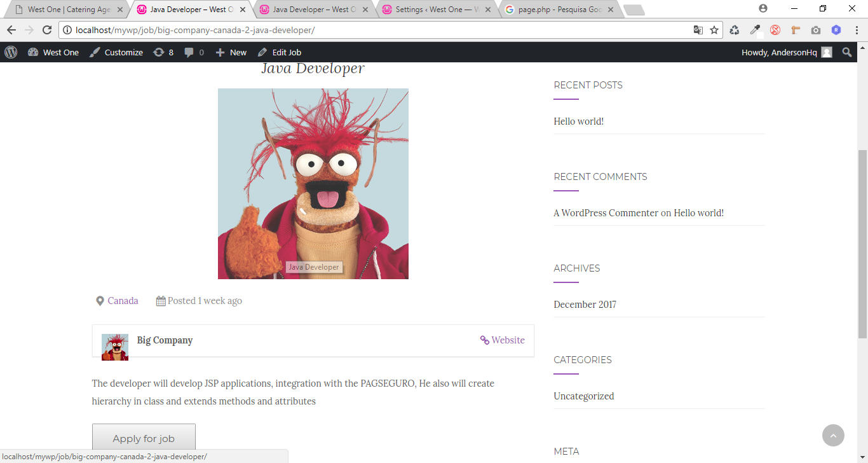This screenshot has height=463, width=868.
Task: Open Chrome's three-dot menu
Action: pos(856,30)
